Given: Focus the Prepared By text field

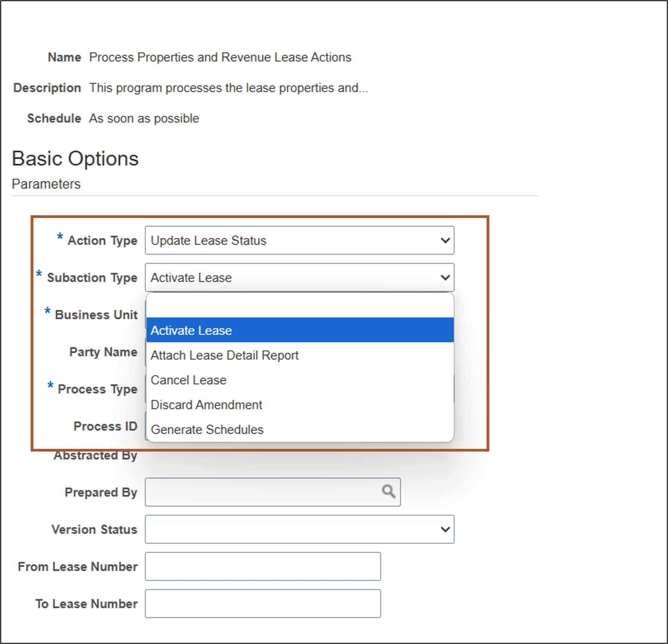Looking at the screenshot, I should click(x=263, y=492).
